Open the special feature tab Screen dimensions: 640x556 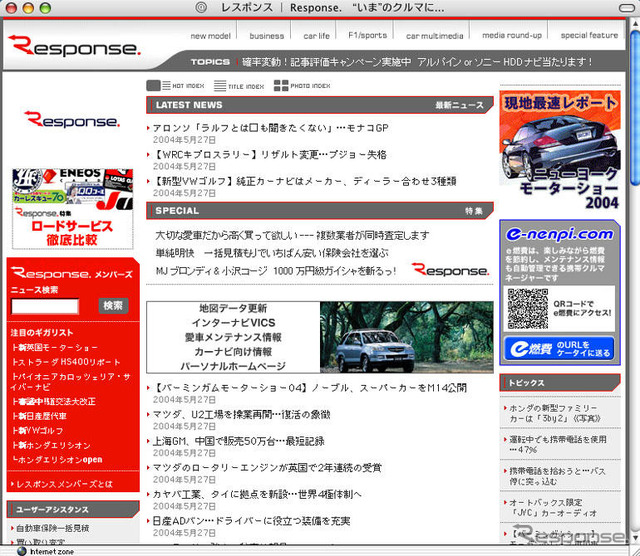pyautogui.click(x=589, y=36)
